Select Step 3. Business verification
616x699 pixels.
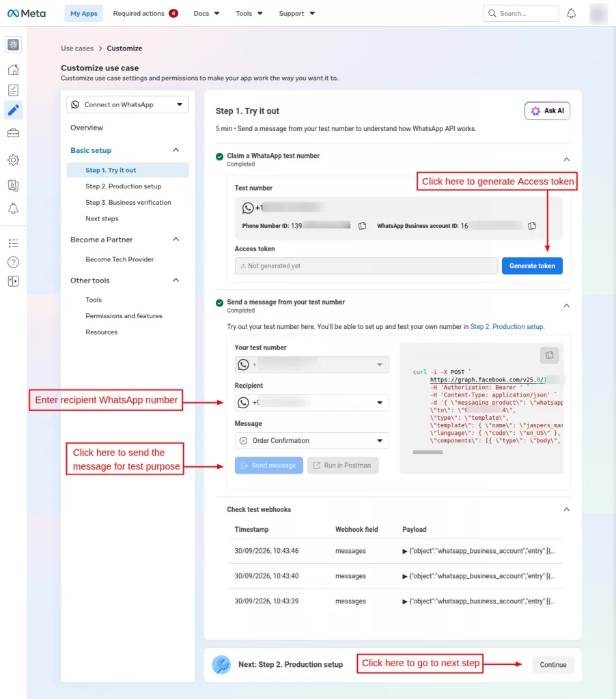(128, 202)
